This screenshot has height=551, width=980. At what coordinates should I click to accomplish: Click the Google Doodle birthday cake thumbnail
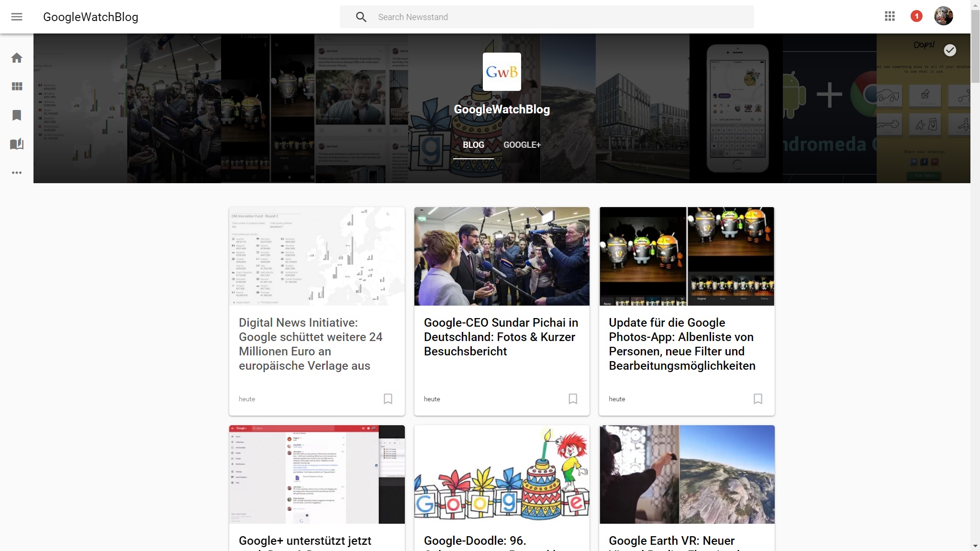(x=501, y=474)
